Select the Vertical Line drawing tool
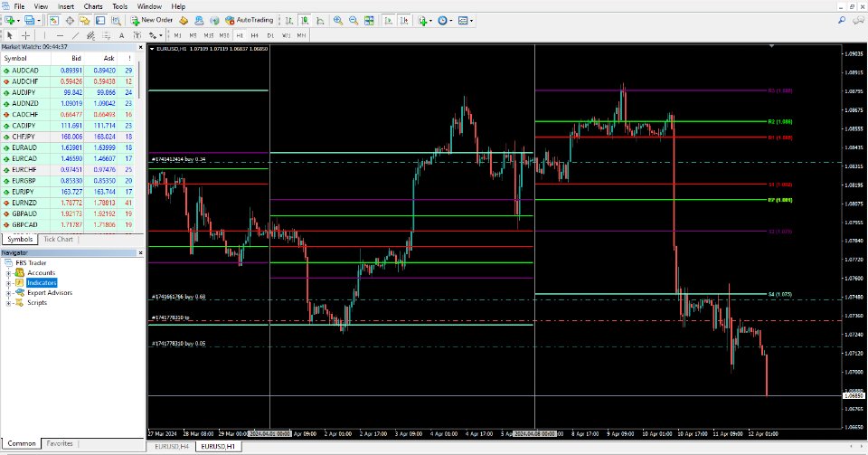This screenshot has width=868, height=455. tap(44, 35)
